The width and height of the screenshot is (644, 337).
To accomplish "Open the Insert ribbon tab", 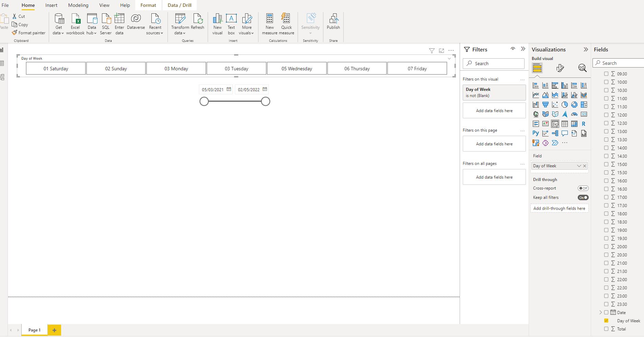I will tap(51, 5).
